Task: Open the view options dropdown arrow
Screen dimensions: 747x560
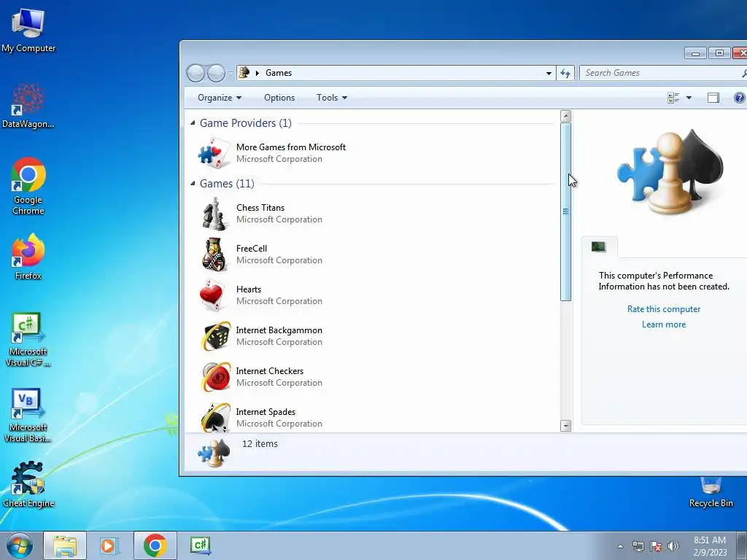Action: (689, 98)
